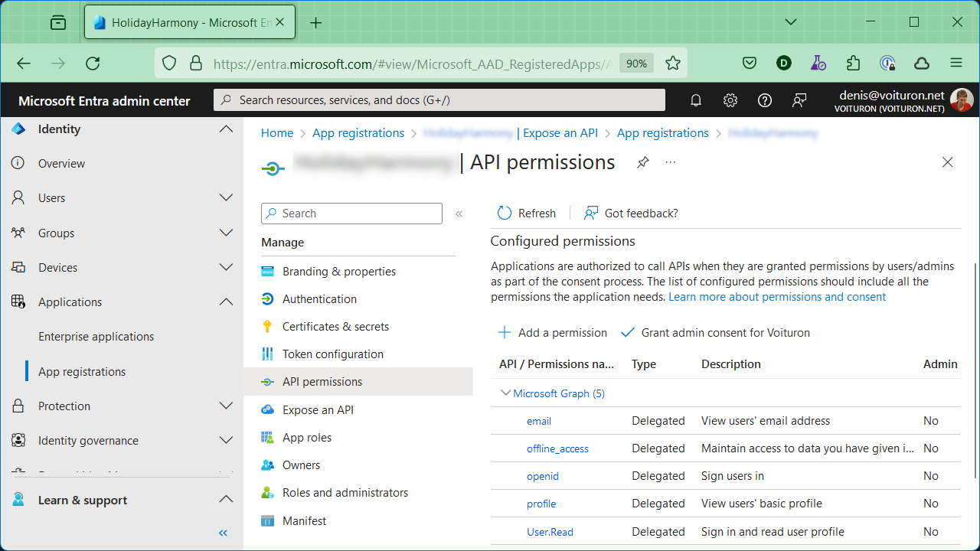The height and width of the screenshot is (551, 980).
Task: Sort by the Type column header
Action: pyautogui.click(x=644, y=364)
